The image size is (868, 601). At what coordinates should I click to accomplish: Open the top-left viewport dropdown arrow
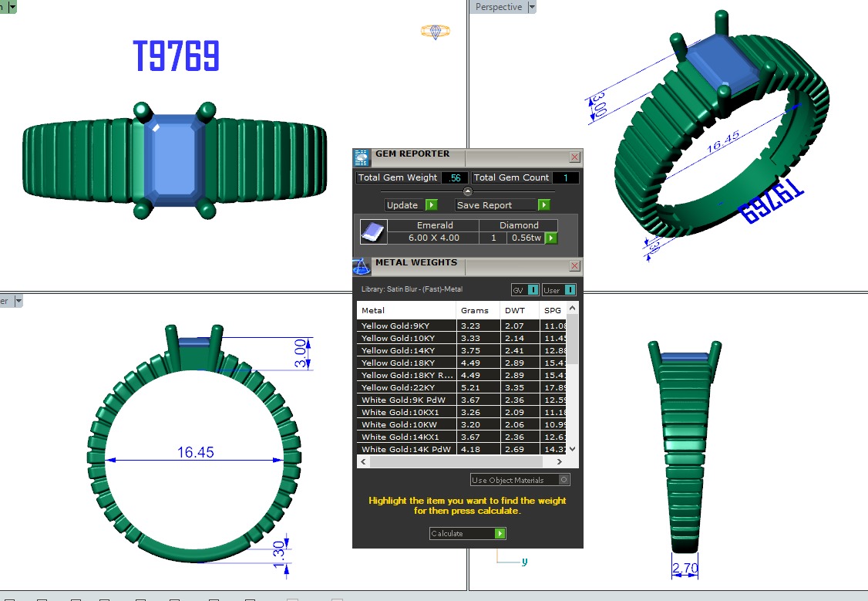tap(12, 5)
